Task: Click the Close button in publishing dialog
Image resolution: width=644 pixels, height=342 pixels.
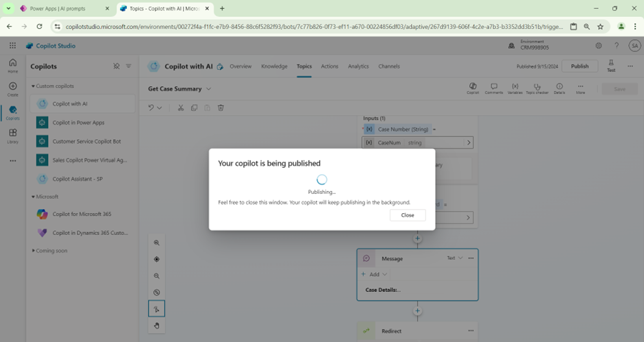Action: [408, 215]
